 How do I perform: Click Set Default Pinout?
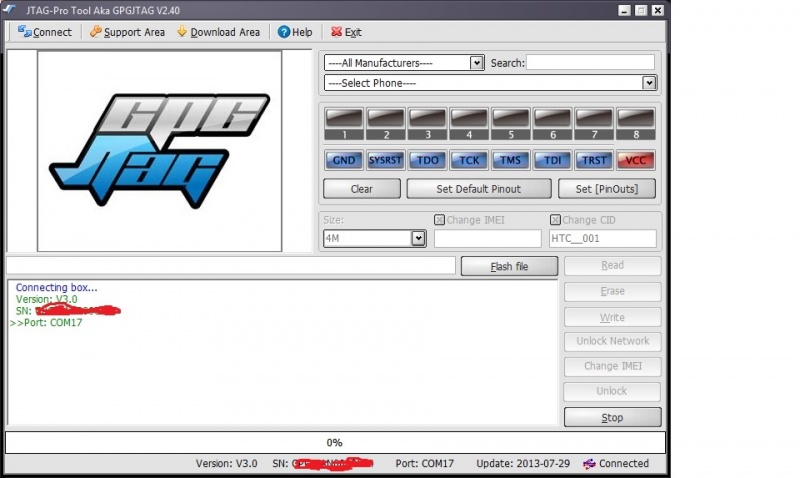(479, 189)
